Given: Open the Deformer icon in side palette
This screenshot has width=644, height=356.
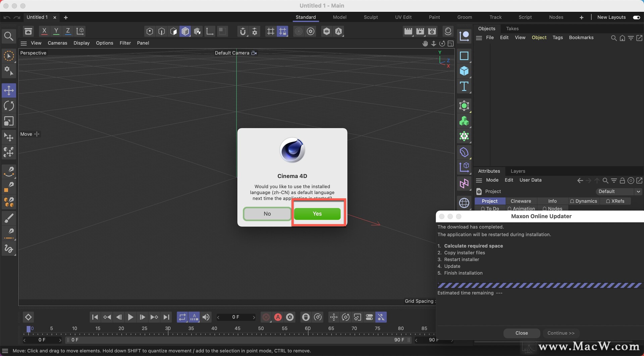Looking at the screenshot, I should click(x=464, y=152).
